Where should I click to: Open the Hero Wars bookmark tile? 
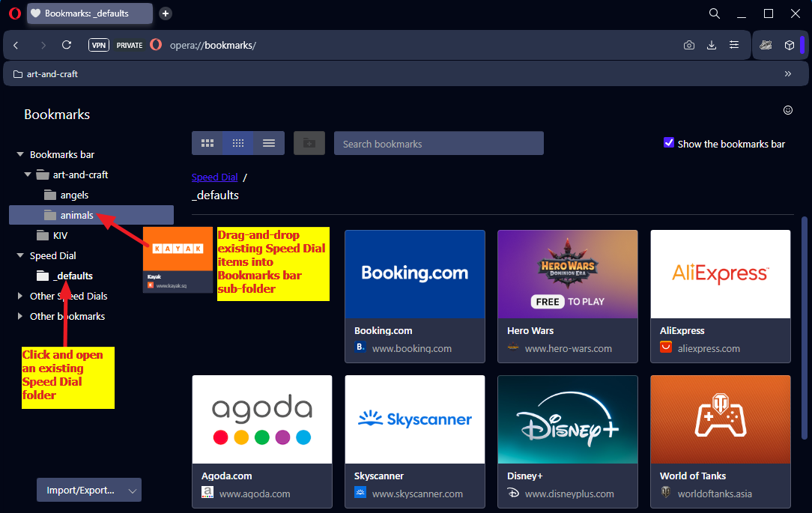(x=568, y=296)
